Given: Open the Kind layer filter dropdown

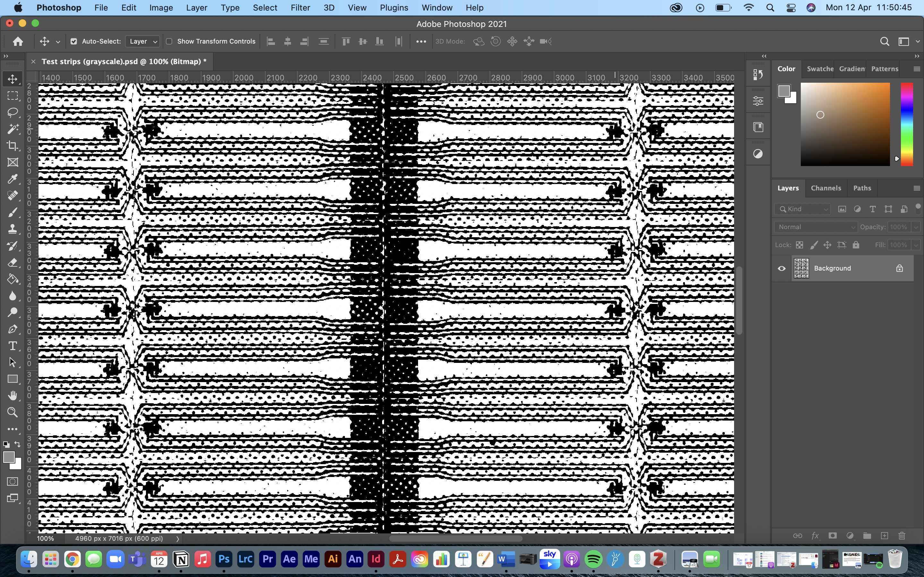Looking at the screenshot, I should (802, 209).
